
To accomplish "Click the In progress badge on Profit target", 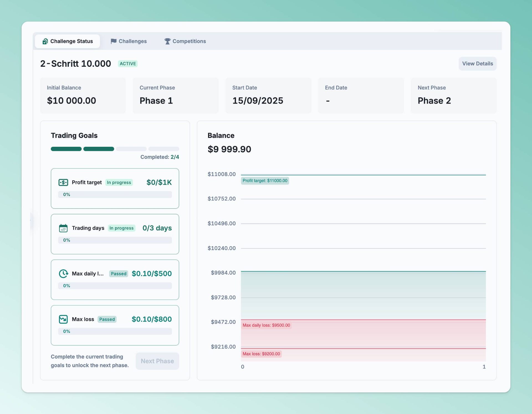I will tap(119, 182).
